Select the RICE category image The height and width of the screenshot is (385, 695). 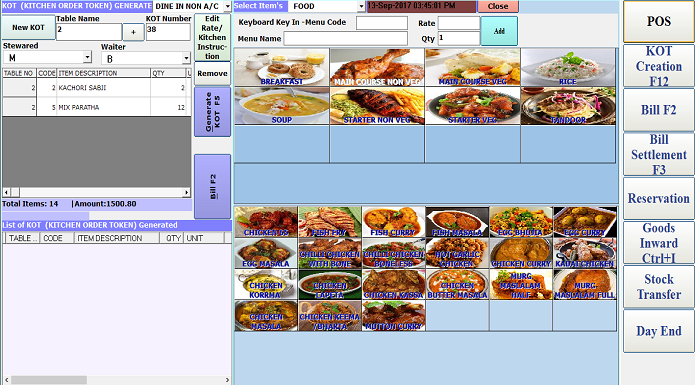tap(568, 67)
